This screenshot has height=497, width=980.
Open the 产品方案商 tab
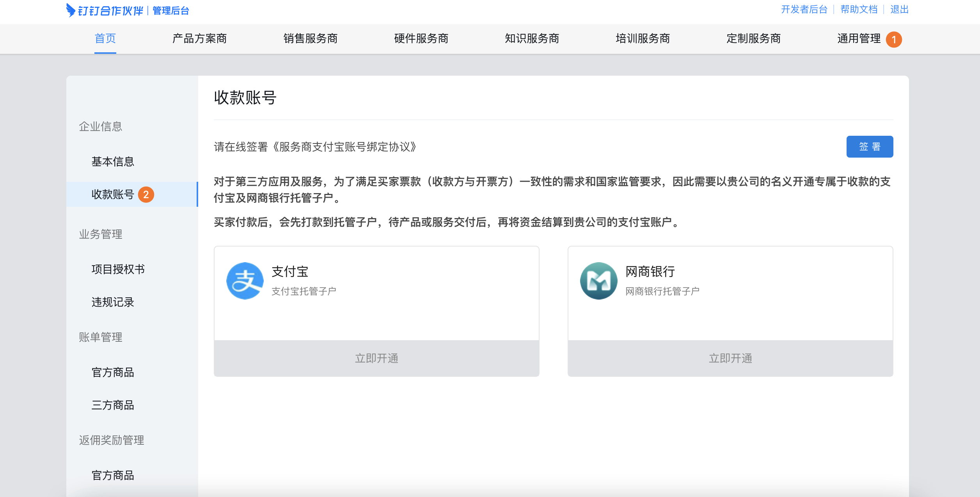199,39
